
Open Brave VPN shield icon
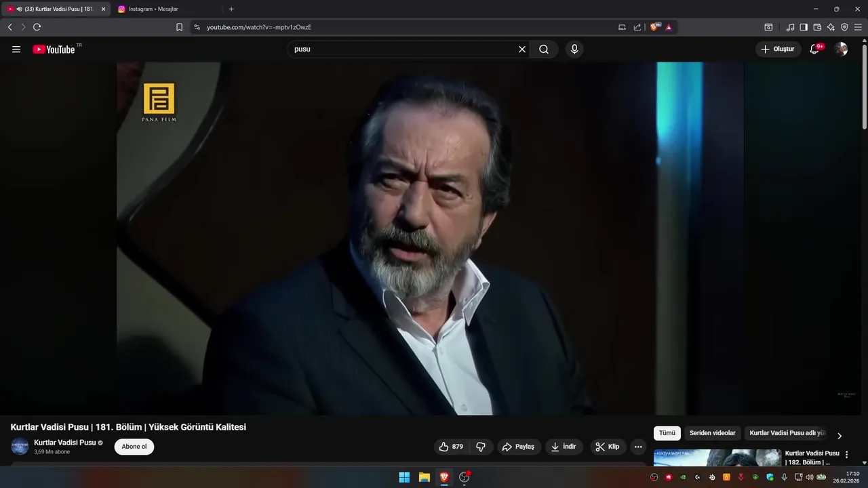tap(844, 27)
